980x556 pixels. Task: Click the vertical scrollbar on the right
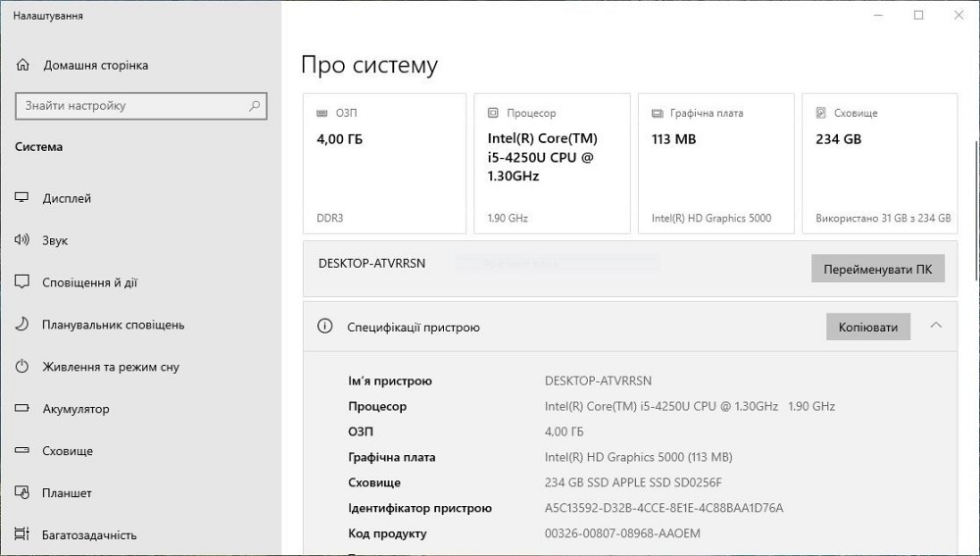976,210
